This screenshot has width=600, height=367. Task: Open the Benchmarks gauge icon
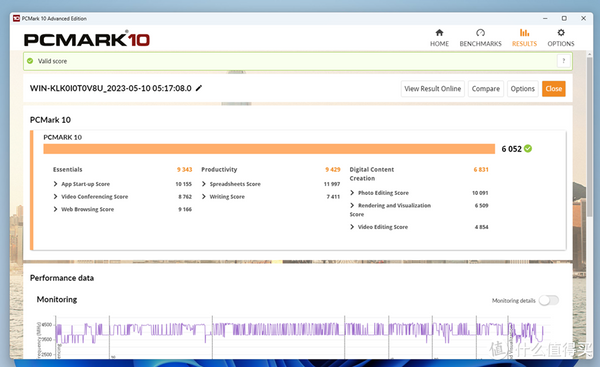480,33
